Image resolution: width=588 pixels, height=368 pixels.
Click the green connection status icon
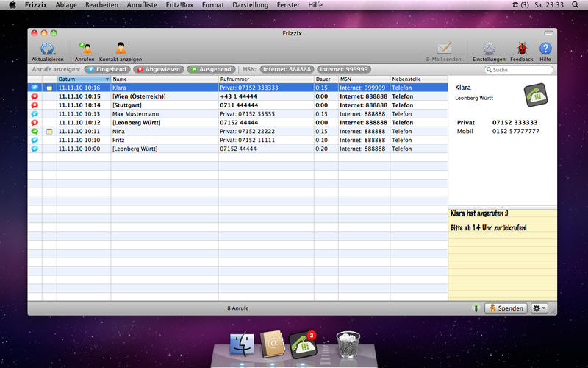(475, 308)
